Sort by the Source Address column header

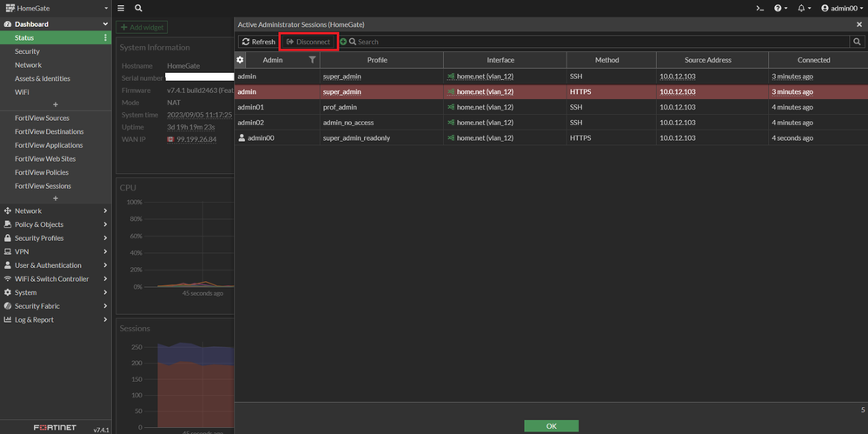707,60
